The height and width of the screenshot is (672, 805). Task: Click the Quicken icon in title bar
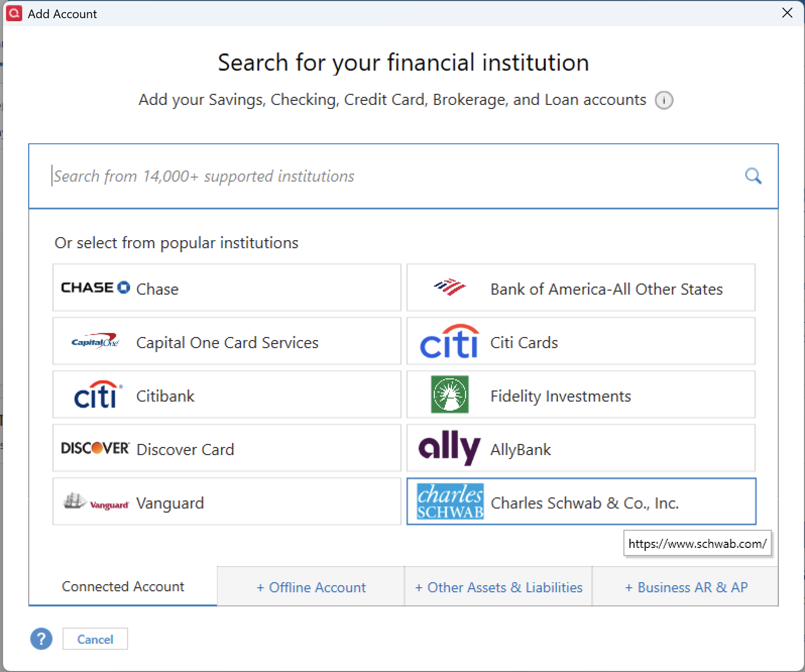[x=14, y=13]
